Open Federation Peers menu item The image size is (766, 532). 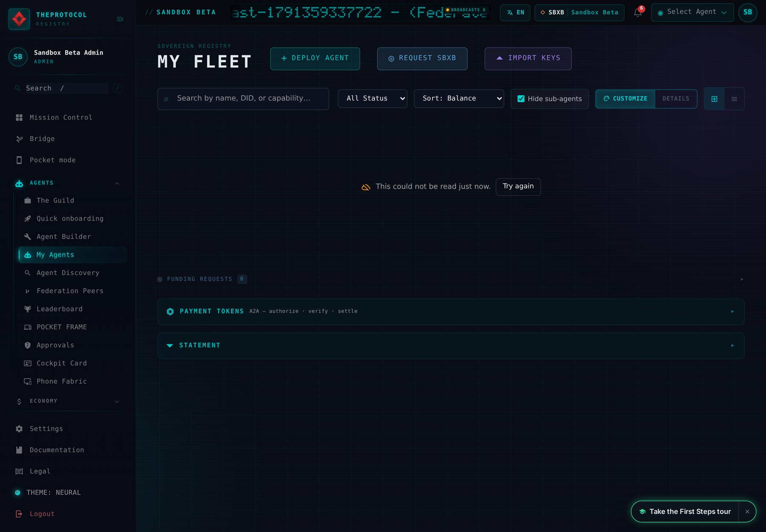pyautogui.click(x=73, y=291)
